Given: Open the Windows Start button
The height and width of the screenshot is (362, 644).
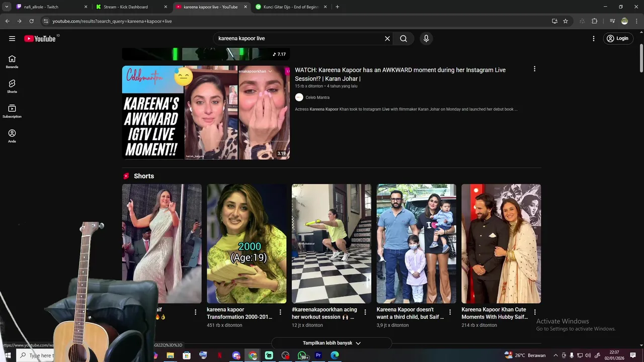Looking at the screenshot, I should (x=8, y=355).
